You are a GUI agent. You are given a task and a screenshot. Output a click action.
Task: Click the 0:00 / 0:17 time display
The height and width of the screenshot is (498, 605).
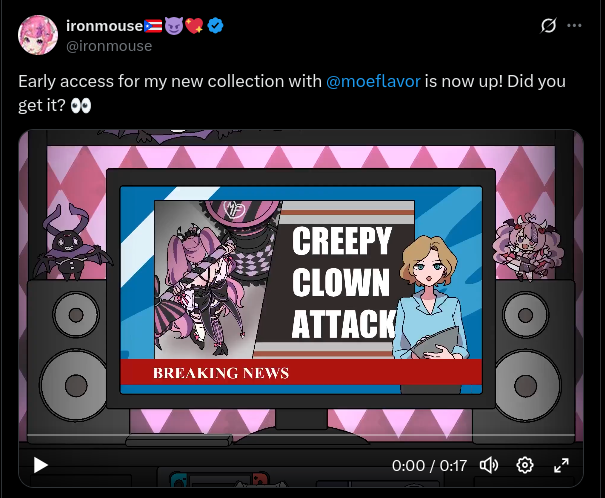(429, 466)
